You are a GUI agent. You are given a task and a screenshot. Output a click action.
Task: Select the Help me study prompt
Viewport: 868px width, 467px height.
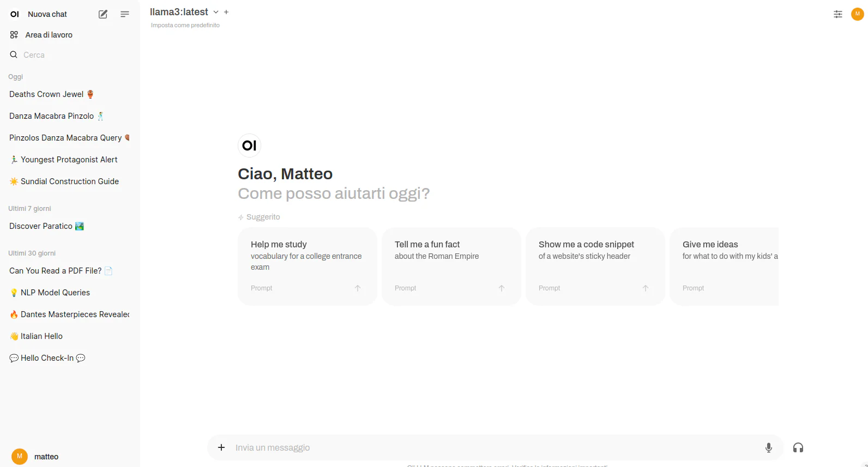click(x=308, y=266)
